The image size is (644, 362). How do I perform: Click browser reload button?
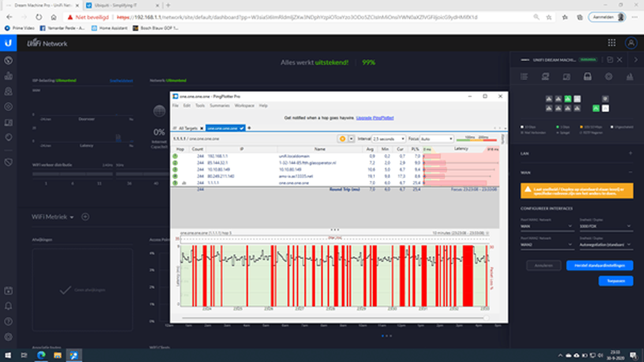point(39,17)
